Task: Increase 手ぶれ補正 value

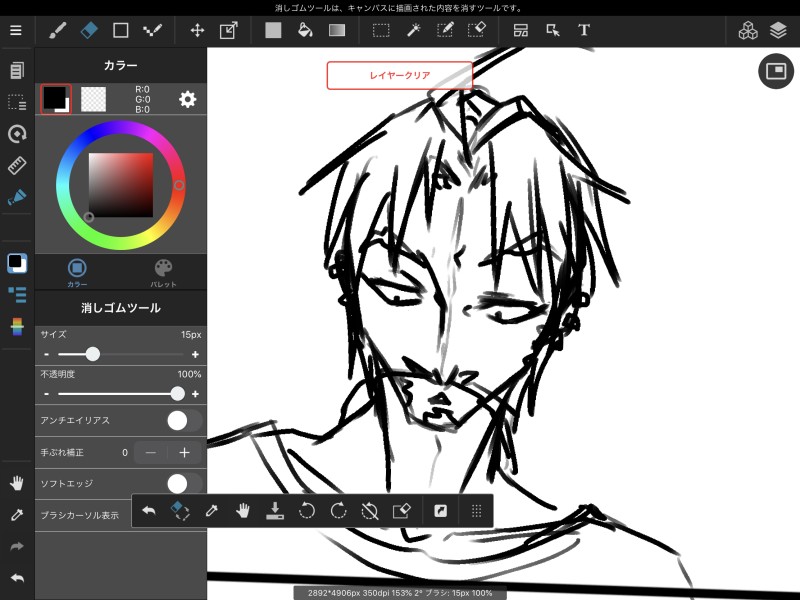Action: (184, 453)
